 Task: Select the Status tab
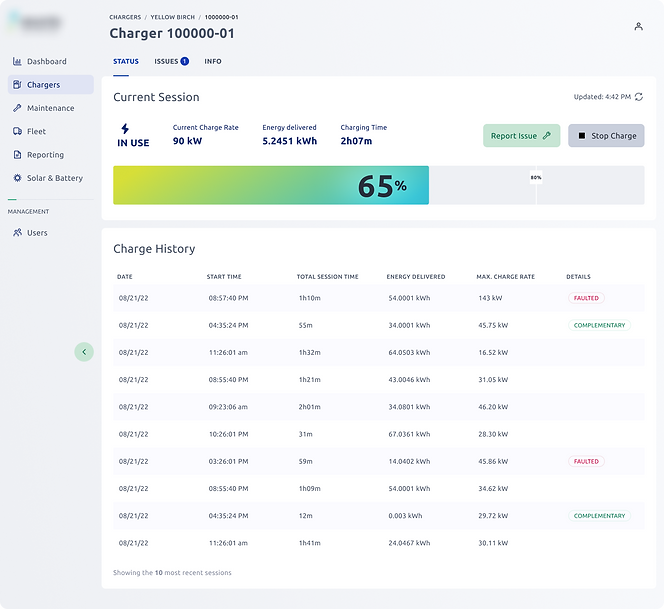click(x=126, y=61)
